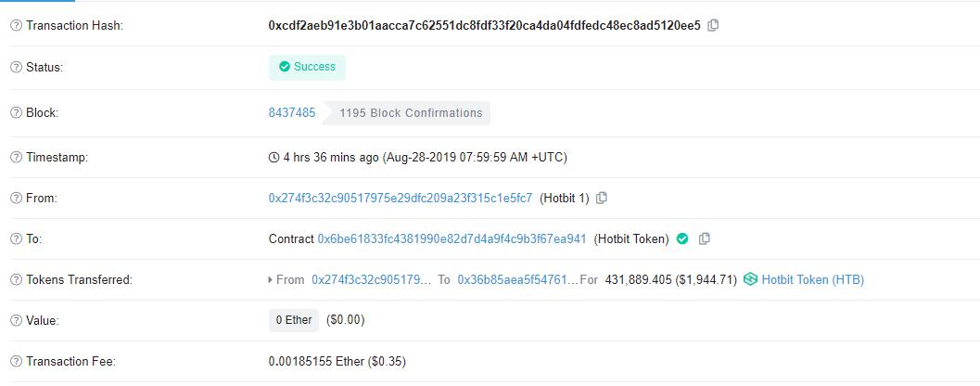The image size is (980, 386).
Task: Click the help icon next to Transaction Fee
Action: click(x=17, y=361)
